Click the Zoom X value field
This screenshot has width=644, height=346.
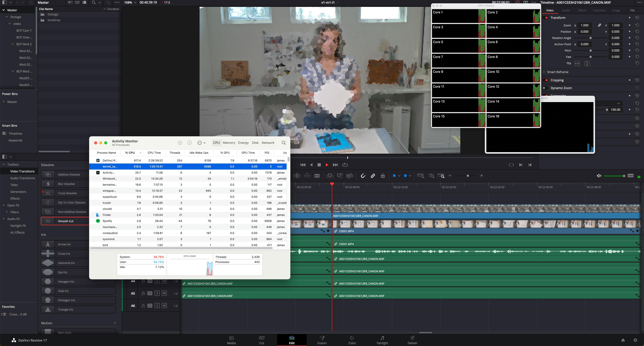(584, 25)
